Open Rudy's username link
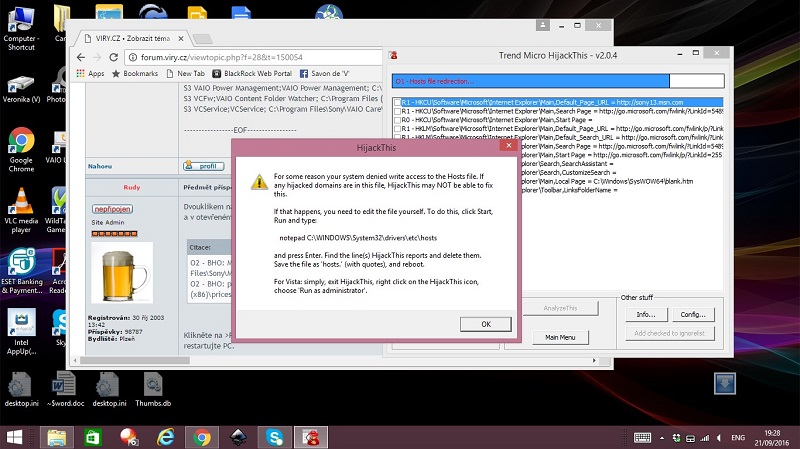Viewport: 800px width, 449px height. [x=132, y=187]
